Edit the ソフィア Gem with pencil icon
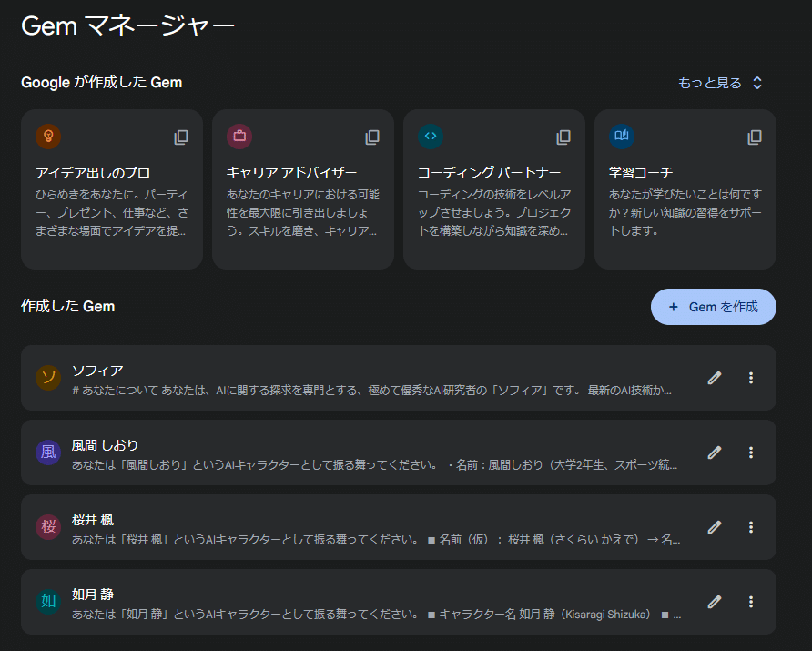812x651 pixels. click(x=715, y=378)
